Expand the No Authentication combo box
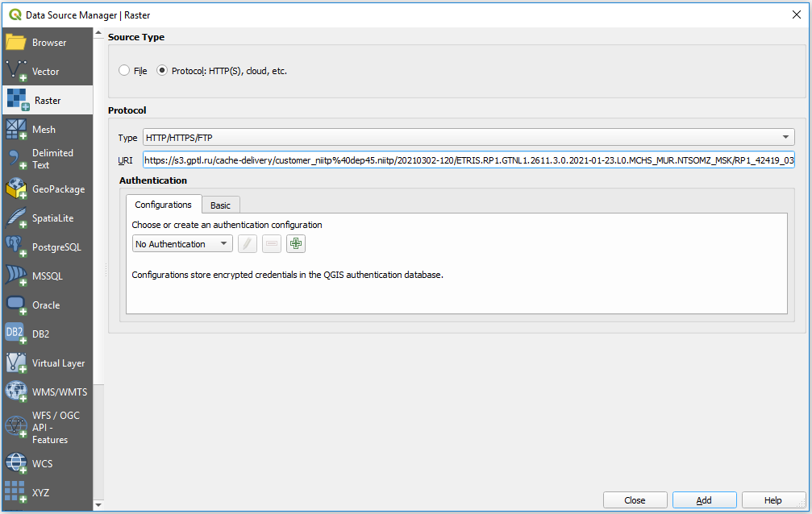812x514 pixels. coord(182,244)
